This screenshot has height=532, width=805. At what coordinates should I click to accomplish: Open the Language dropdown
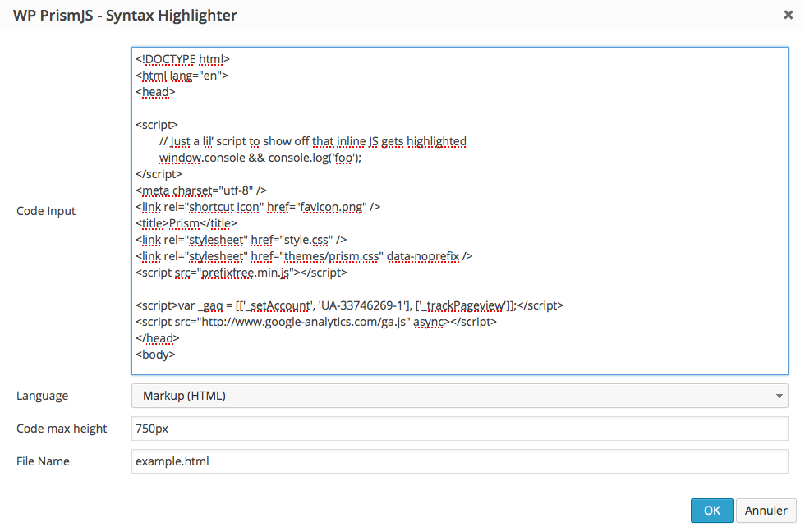tap(459, 396)
